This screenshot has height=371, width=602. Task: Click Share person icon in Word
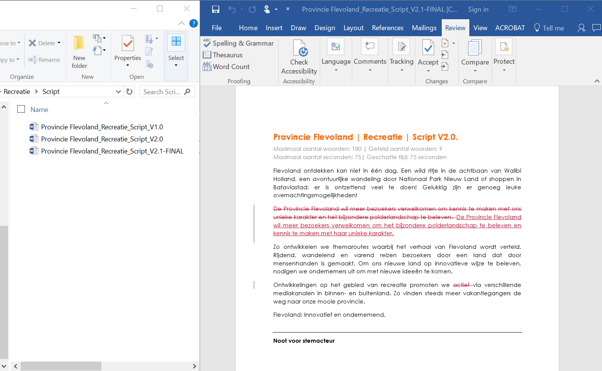[582, 28]
